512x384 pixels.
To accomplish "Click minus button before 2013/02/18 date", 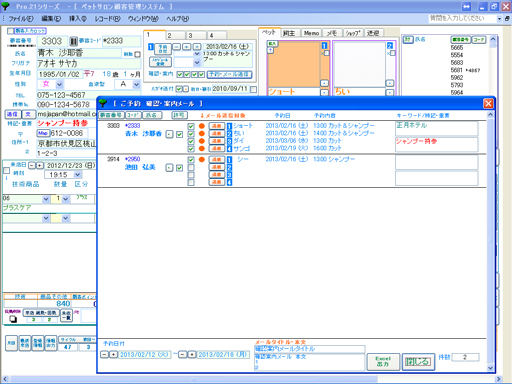I will click(182, 354).
